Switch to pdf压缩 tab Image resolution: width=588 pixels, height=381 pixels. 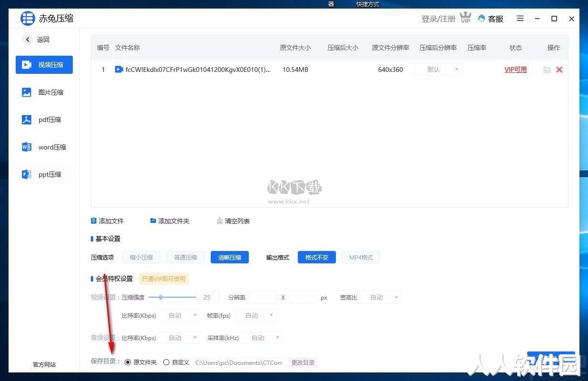[44, 120]
